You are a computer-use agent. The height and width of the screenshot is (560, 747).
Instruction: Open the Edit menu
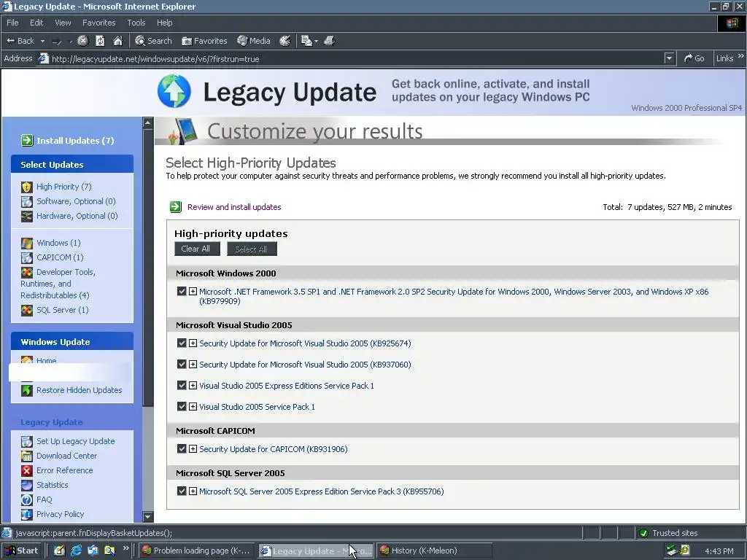[x=36, y=23]
